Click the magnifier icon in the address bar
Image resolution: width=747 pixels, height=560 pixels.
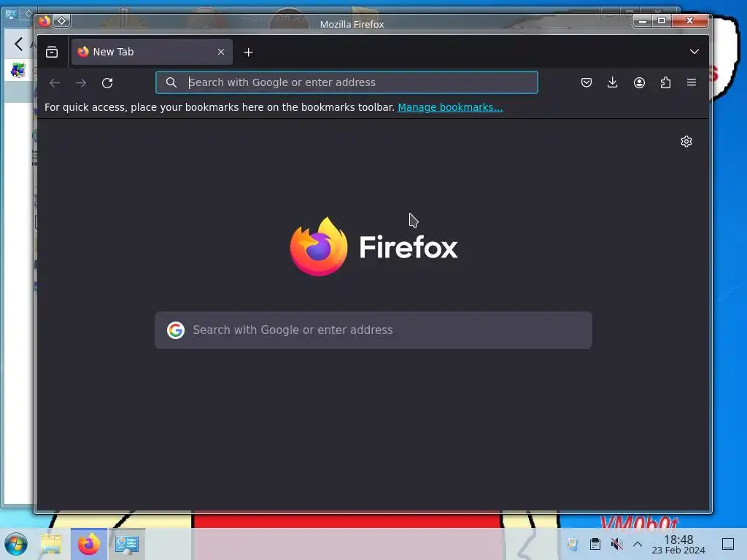click(x=171, y=82)
